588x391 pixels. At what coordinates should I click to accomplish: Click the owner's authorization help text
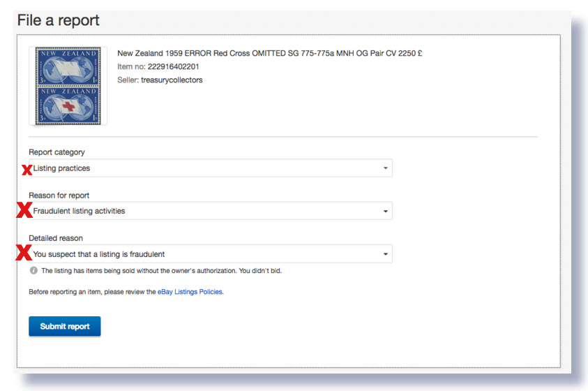pyautogui.click(x=161, y=271)
